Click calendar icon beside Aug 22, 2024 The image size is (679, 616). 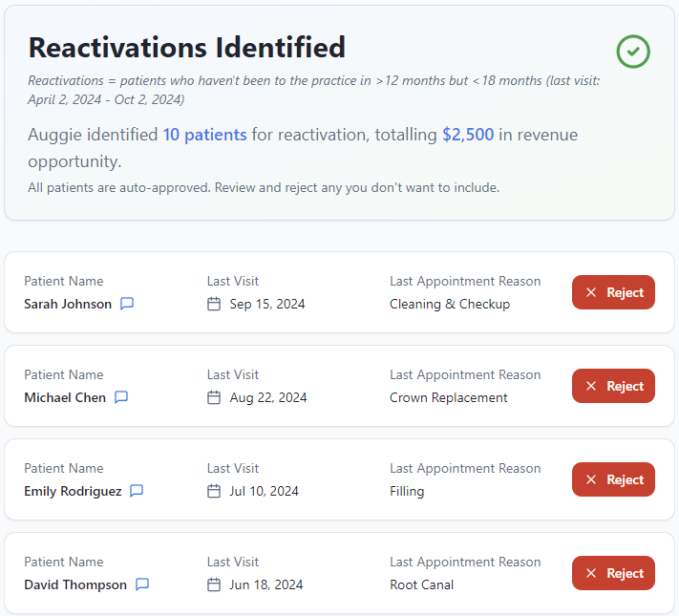pyautogui.click(x=214, y=397)
